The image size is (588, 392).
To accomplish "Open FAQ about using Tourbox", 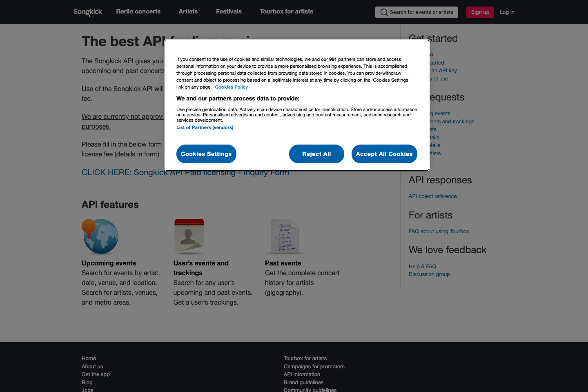I will coord(439,231).
